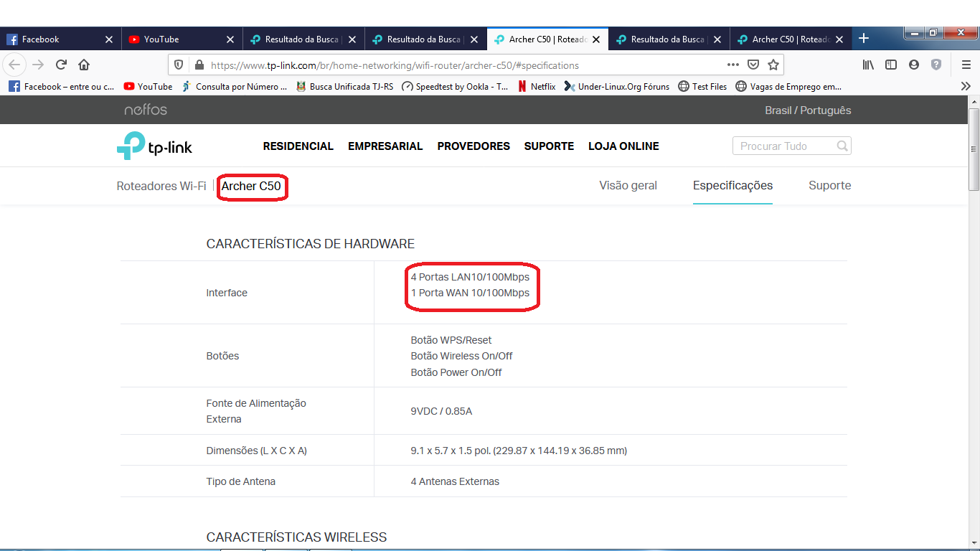Screen dimensions: 980x551
Task: Select the '9VDC / 0.85A' value
Action: (x=441, y=411)
